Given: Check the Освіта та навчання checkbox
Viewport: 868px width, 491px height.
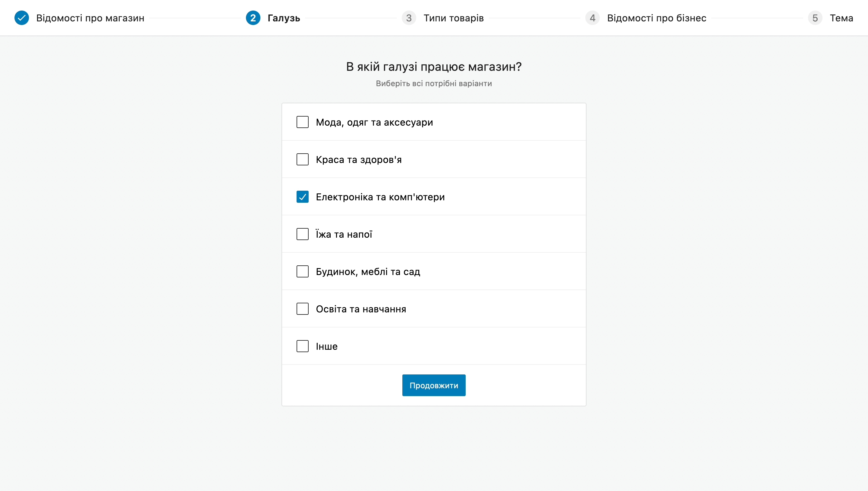Looking at the screenshot, I should click(x=302, y=309).
